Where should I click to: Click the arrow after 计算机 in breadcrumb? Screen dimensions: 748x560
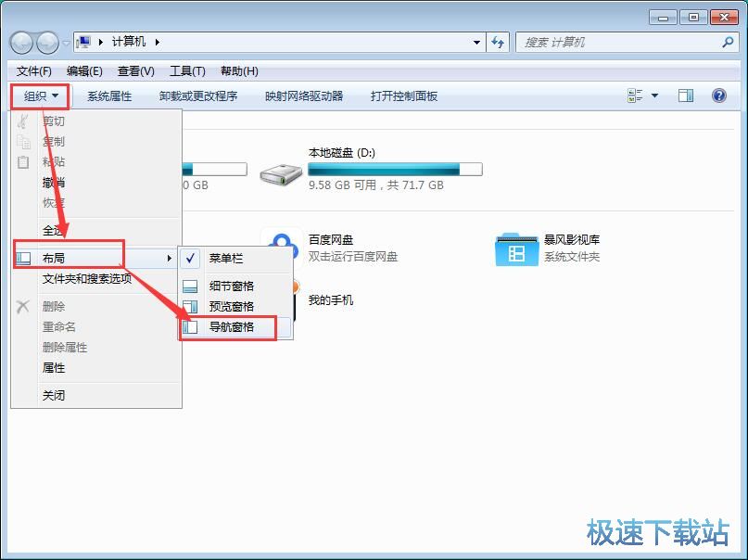(x=157, y=42)
